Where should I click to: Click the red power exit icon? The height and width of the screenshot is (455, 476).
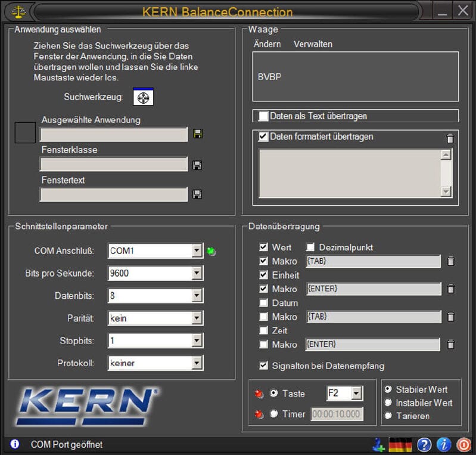click(x=464, y=445)
